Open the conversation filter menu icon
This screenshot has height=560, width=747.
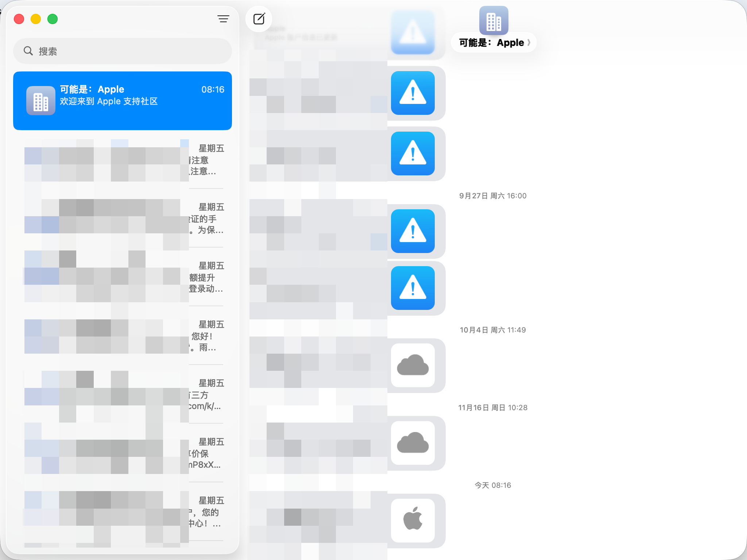[223, 19]
